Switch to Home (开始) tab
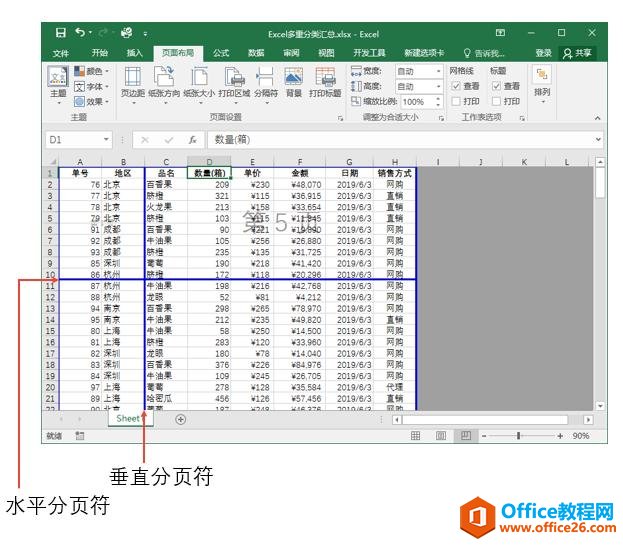Viewport: 623px width, 545px height. coord(99,53)
